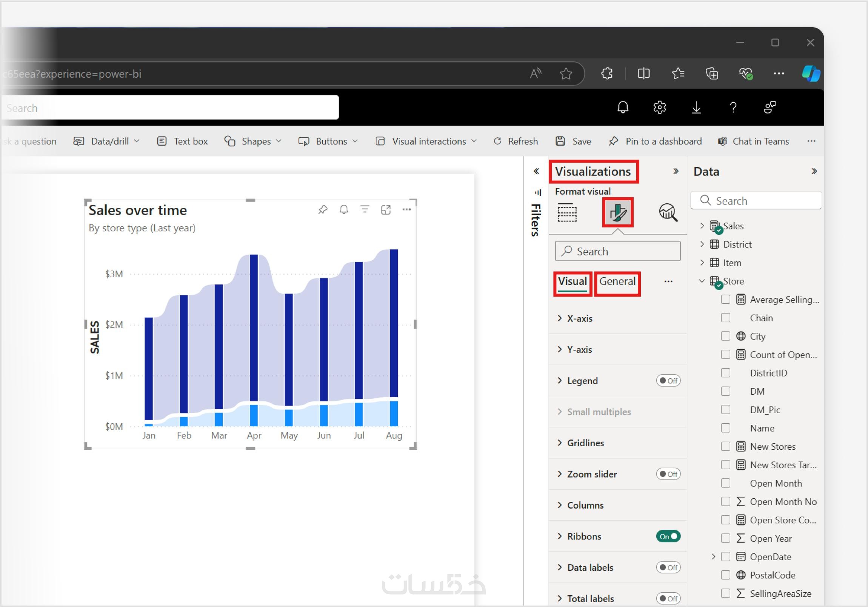
Task: Open the browser Copilot icon
Action: pos(811,73)
